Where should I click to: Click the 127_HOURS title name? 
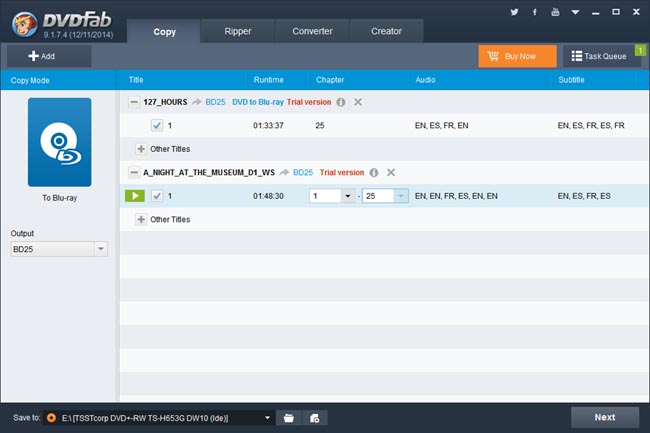click(165, 102)
